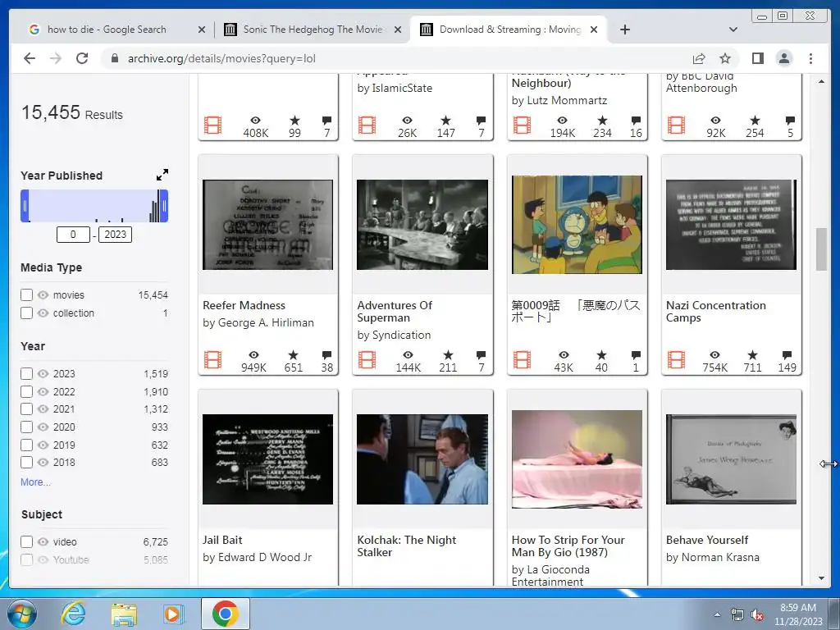Image resolution: width=840 pixels, height=630 pixels.
Task: Check the 2019 year filter
Action: point(26,445)
